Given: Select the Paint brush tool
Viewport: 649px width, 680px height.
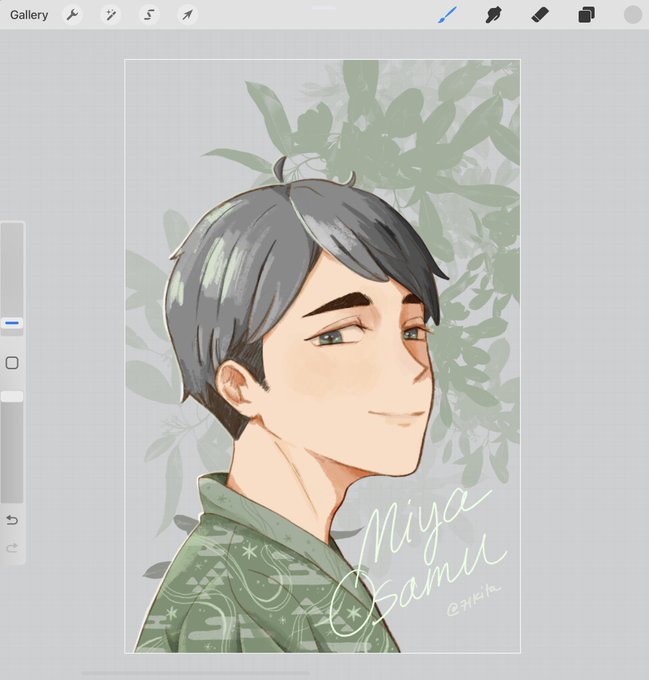Looking at the screenshot, I should click(x=447, y=15).
